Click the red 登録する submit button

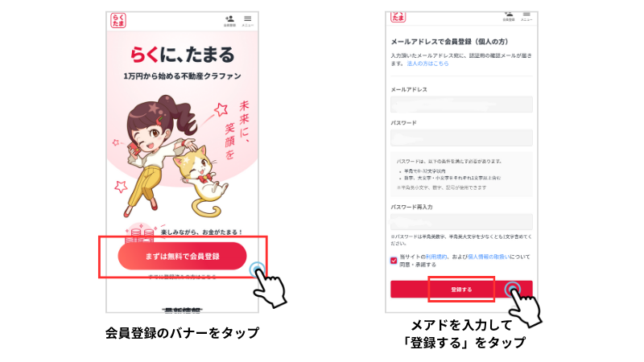point(461,290)
